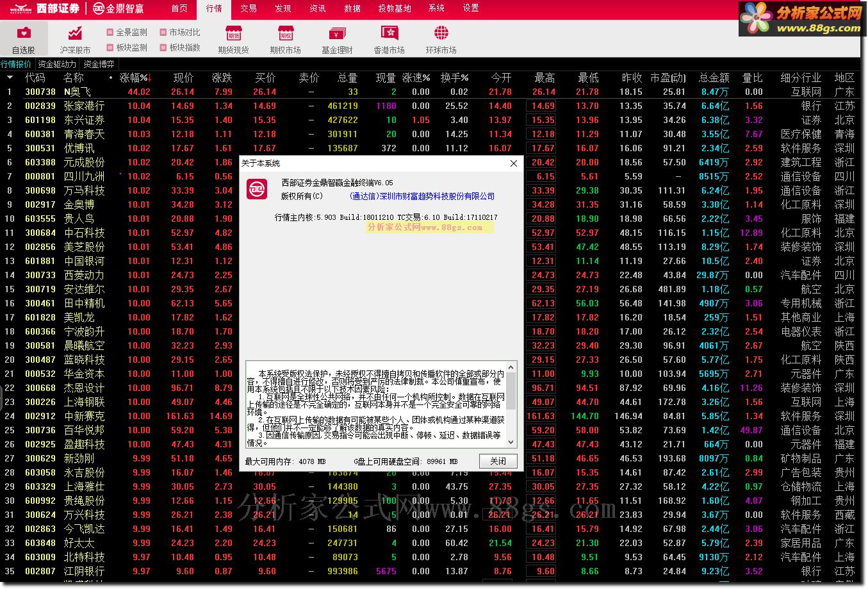The image size is (868, 589).
Task: Sort by the 涨幅% column header
Action: click(x=136, y=78)
